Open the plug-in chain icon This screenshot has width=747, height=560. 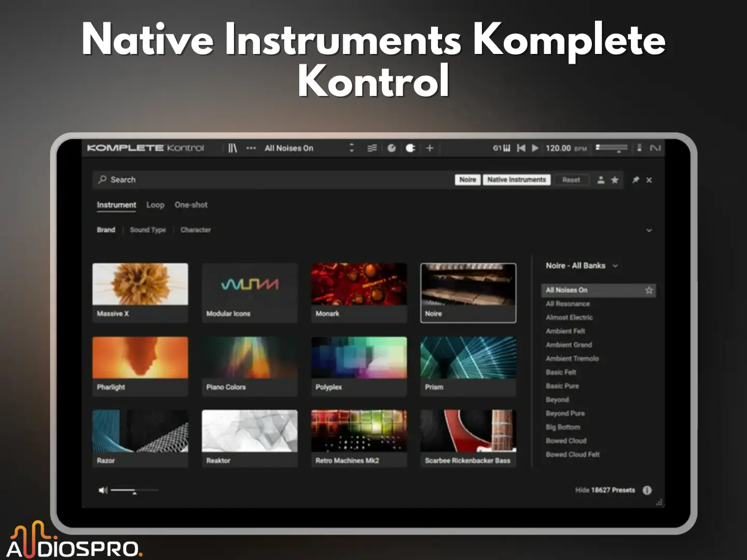[x=410, y=148]
